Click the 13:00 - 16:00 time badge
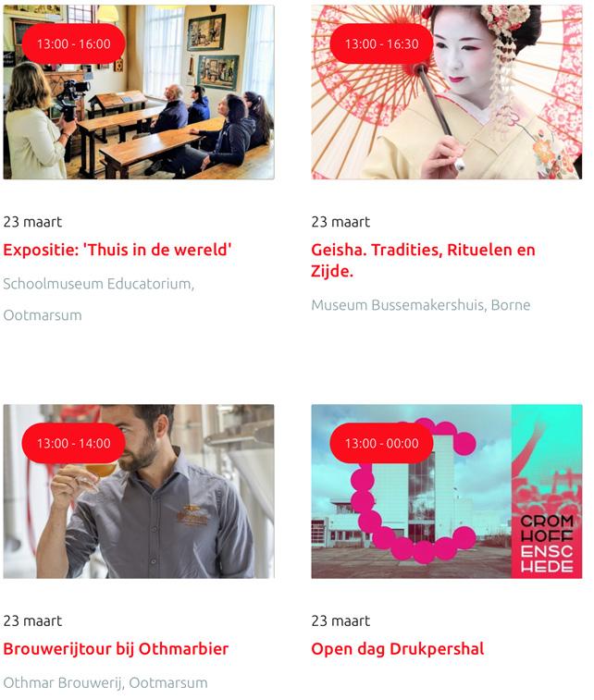Screen dimensions: 594x700 point(74,43)
